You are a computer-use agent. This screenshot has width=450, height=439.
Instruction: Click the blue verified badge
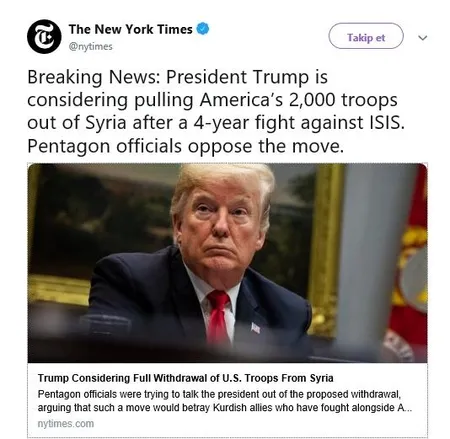[x=203, y=29]
